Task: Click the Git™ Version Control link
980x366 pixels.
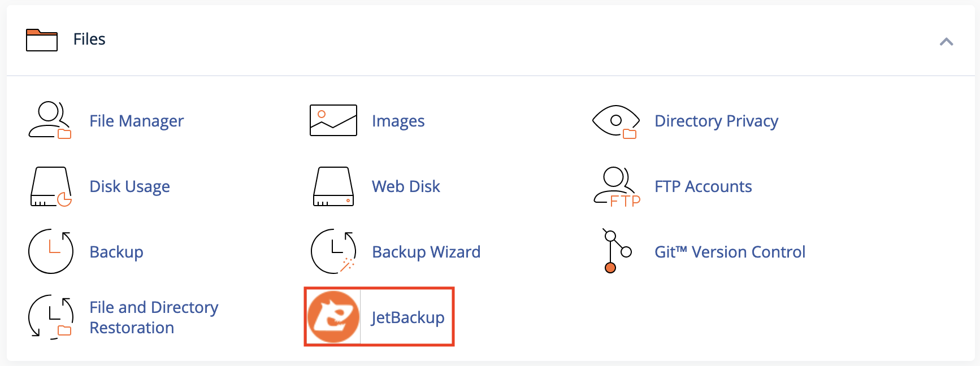Action: point(730,252)
